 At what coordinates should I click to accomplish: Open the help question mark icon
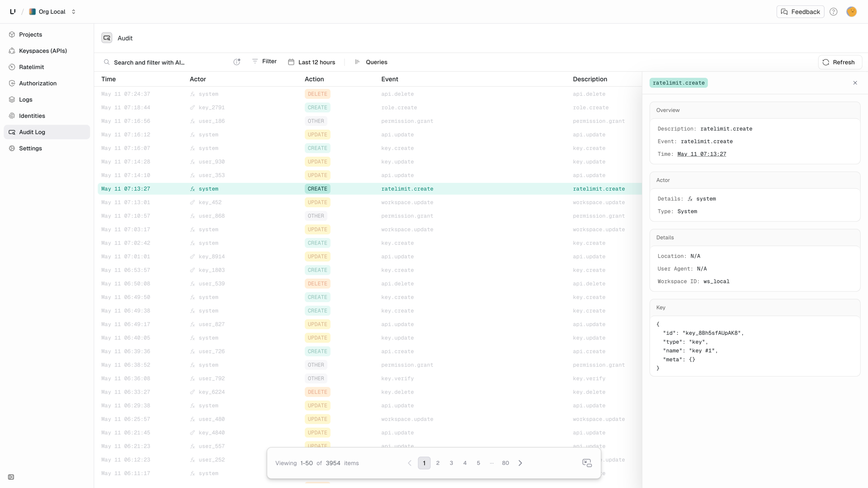click(833, 12)
